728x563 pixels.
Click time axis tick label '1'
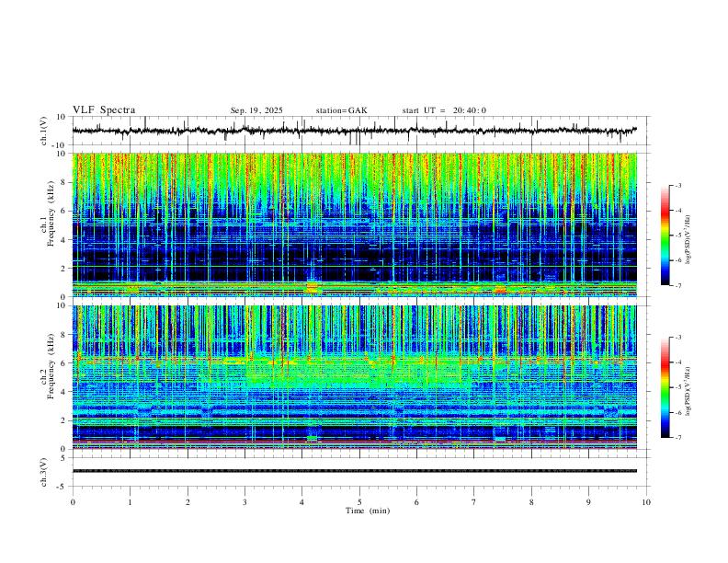click(x=130, y=502)
